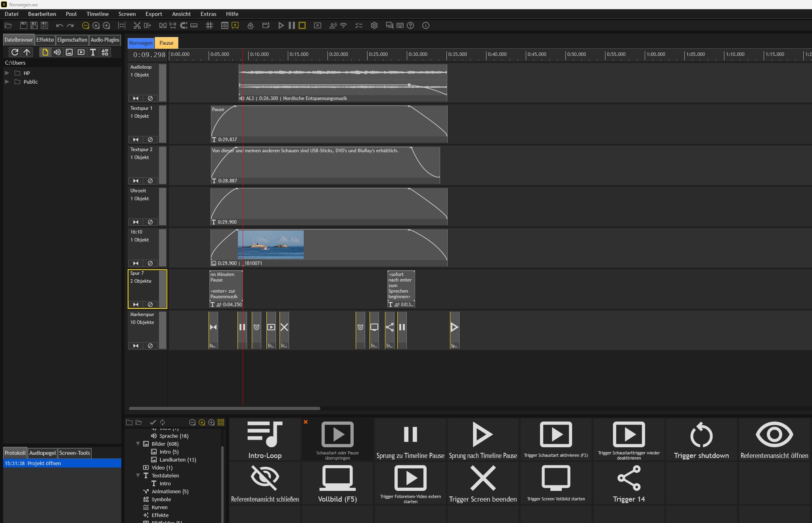Viewport: 812px width, 523px height.
Task: Click the undo arrow in the toolbar
Action: pos(59,25)
